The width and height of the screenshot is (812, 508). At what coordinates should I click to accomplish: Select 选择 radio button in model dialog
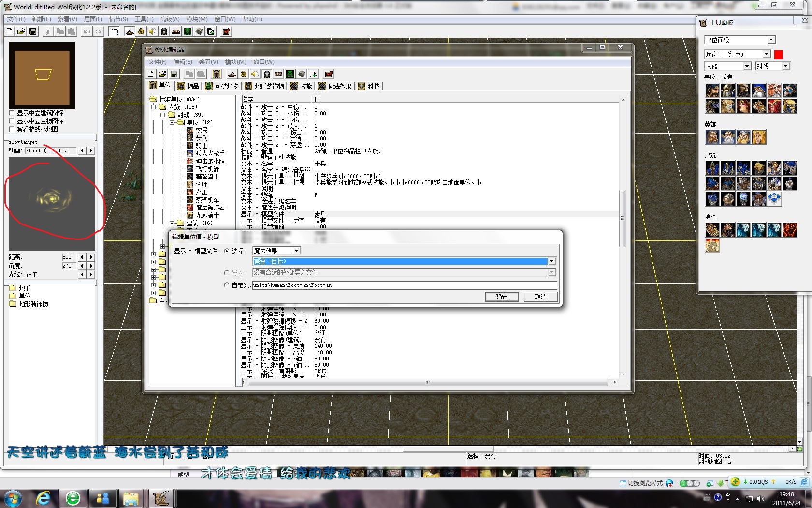tap(226, 251)
